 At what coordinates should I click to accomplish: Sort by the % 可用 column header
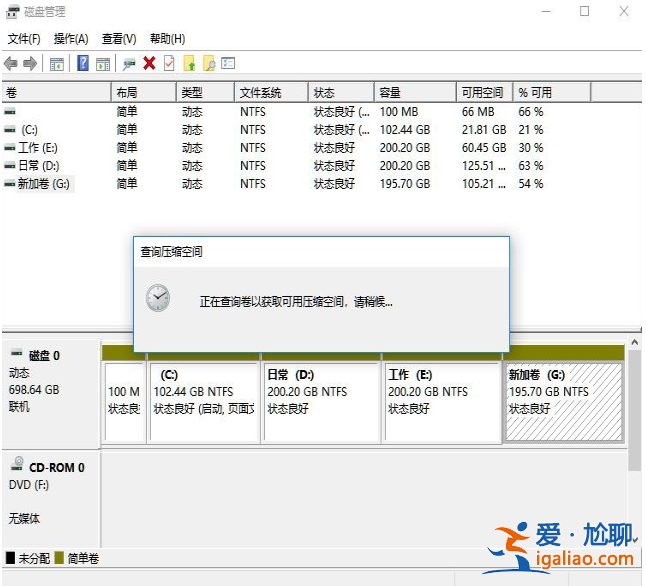[552, 92]
